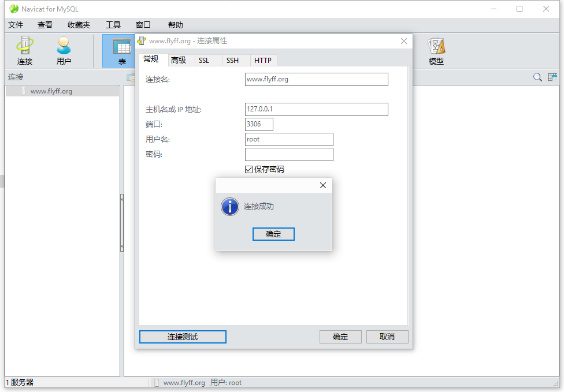Click the 主机名或 IP 地址 label
The width and height of the screenshot is (564, 392).
point(173,109)
